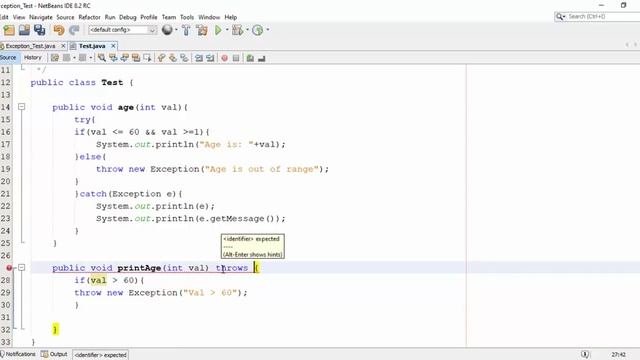
Task: Open Notifications in status bar
Action: [18, 354]
